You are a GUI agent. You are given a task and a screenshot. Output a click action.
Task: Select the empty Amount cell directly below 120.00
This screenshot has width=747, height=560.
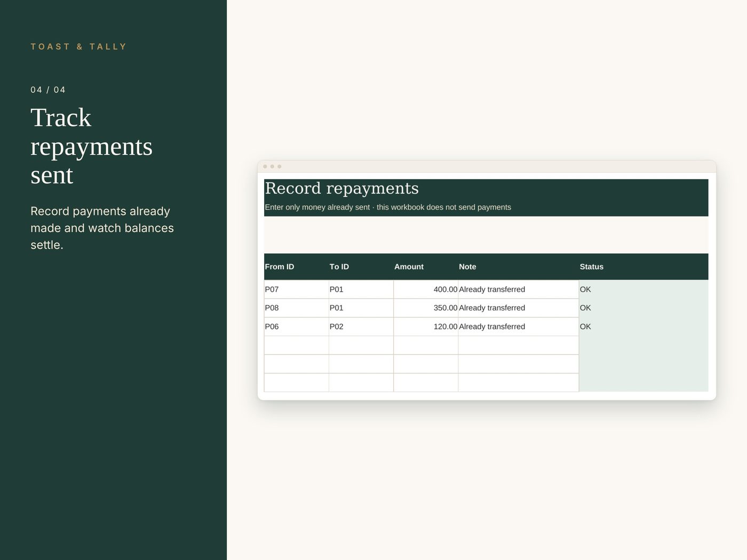point(426,346)
